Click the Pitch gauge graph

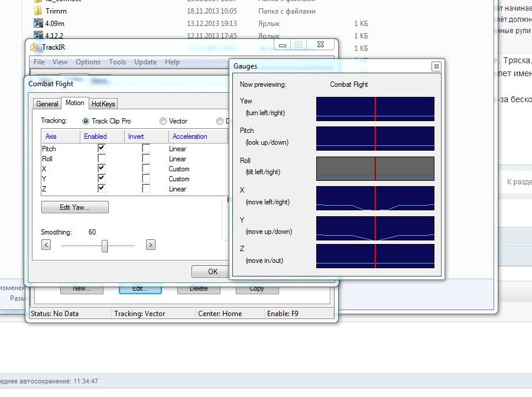pyautogui.click(x=375, y=138)
